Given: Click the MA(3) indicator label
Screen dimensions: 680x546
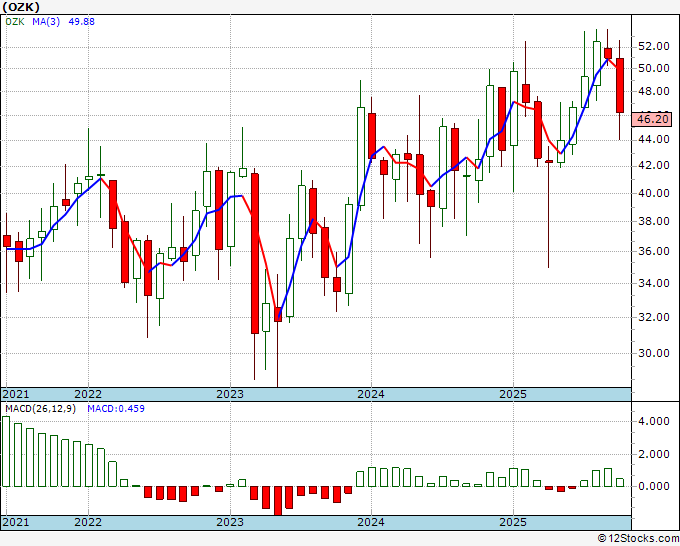Looking at the screenshot, I should (46, 22).
